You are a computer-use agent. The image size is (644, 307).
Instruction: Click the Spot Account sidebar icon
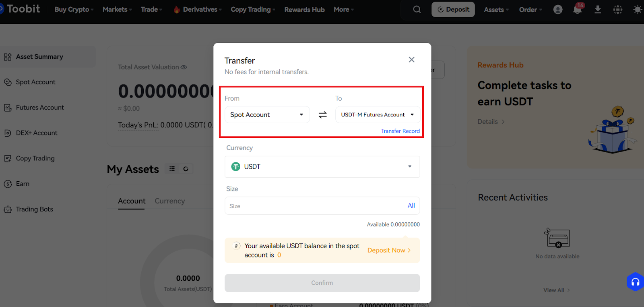[x=8, y=82]
